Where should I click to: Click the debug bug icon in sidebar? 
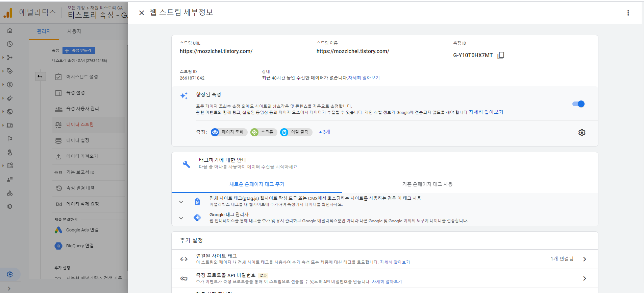click(x=10, y=206)
